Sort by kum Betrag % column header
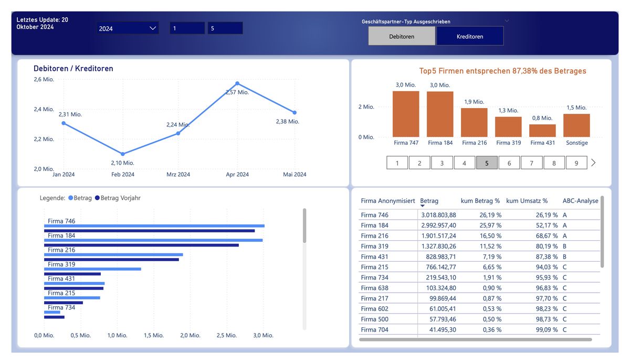Viewport: 630px width, 364px height. pos(480,201)
